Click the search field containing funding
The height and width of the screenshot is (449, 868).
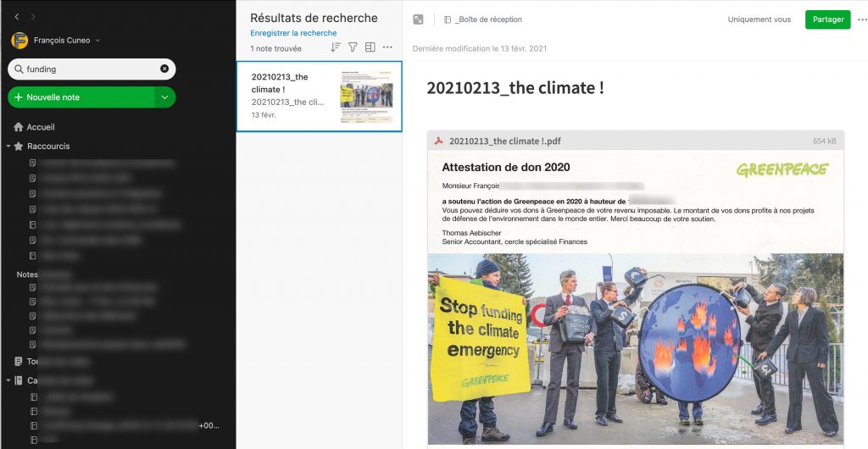click(x=92, y=69)
